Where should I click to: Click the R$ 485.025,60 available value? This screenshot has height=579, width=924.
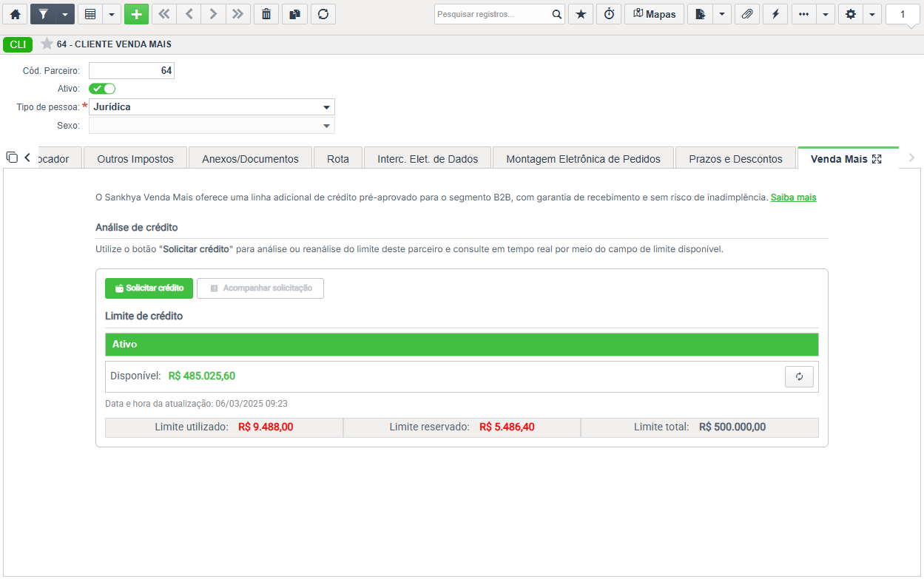point(202,376)
